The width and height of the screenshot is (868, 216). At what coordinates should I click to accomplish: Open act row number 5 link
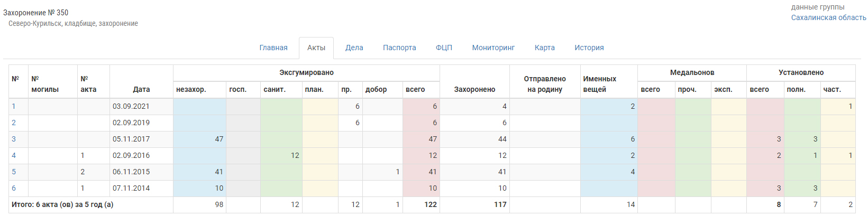[x=14, y=172]
